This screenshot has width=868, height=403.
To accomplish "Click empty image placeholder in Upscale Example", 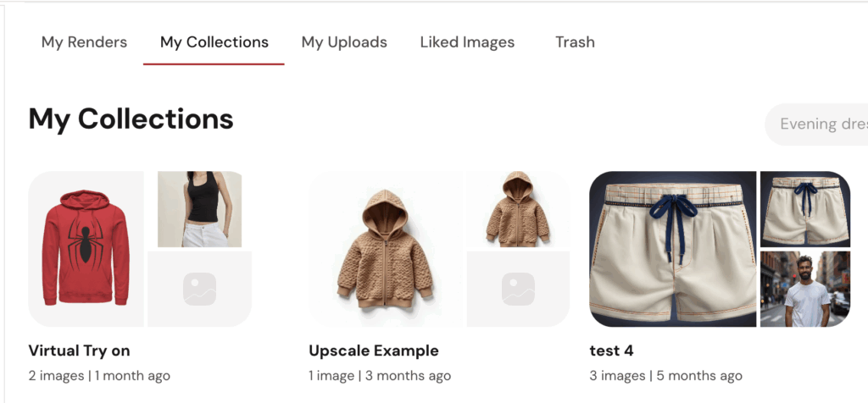I will pyautogui.click(x=518, y=289).
